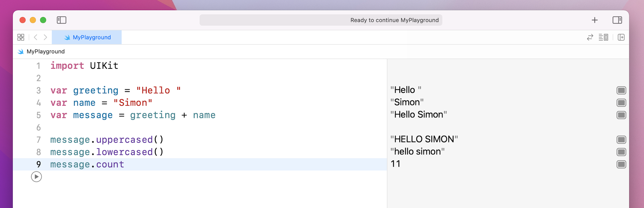Open the editor options lines menu
Screen dimensions: 644x208
coord(603,37)
